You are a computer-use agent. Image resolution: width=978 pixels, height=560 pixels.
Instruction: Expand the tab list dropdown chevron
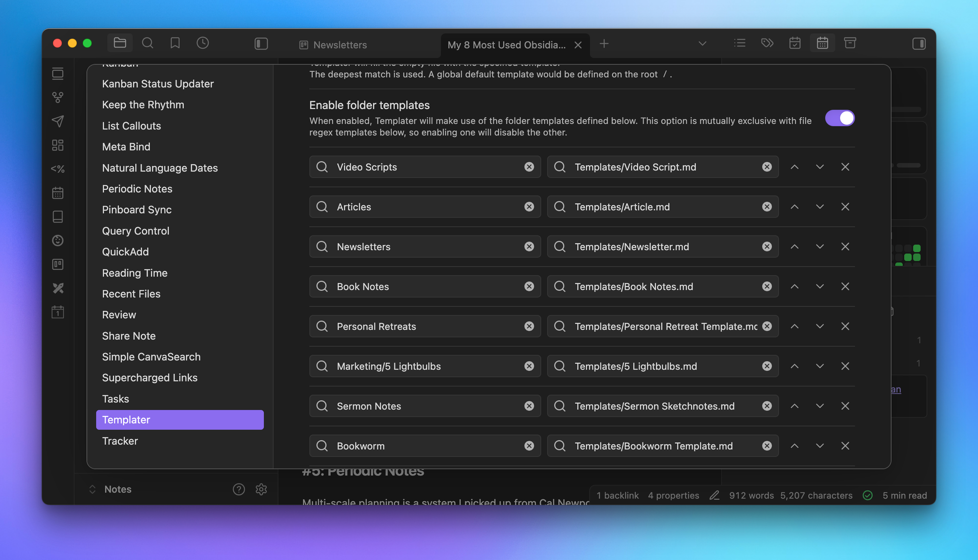pos(702,44)
